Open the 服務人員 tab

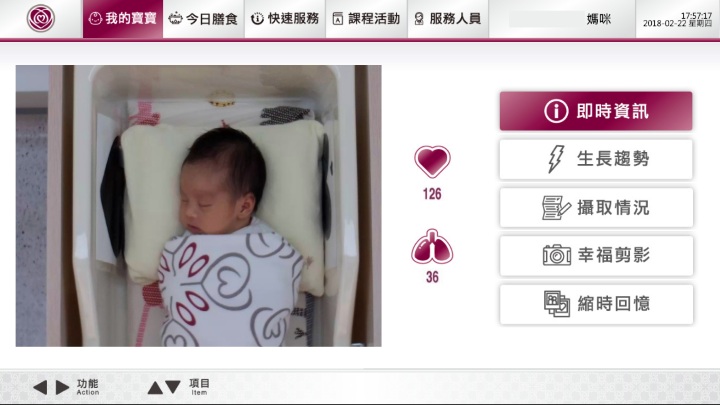[448, 19]
